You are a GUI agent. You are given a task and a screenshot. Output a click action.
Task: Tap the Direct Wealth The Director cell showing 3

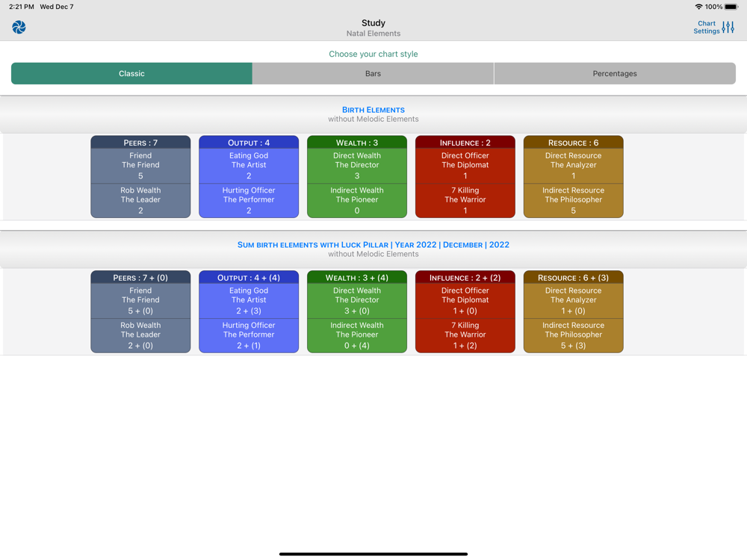click(357, 166)
